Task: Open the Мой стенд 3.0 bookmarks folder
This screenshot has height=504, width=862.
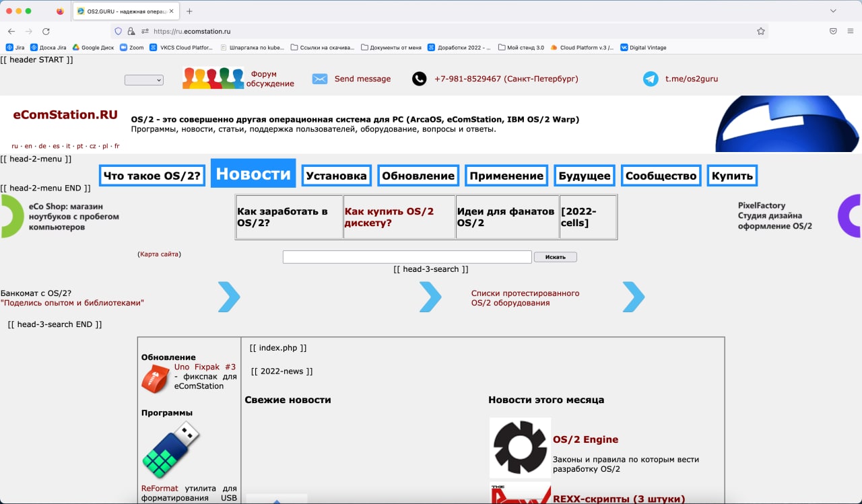Action: (x=521, y=48)
